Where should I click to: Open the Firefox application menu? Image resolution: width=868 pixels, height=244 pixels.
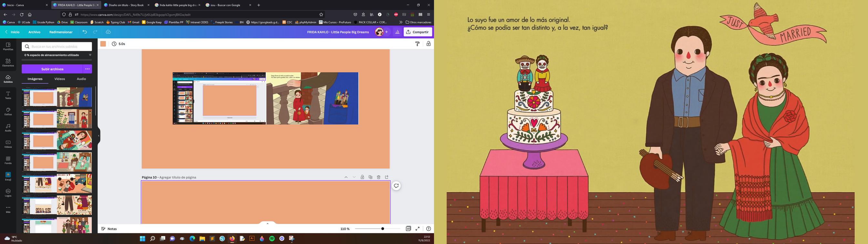click(428, 15)
